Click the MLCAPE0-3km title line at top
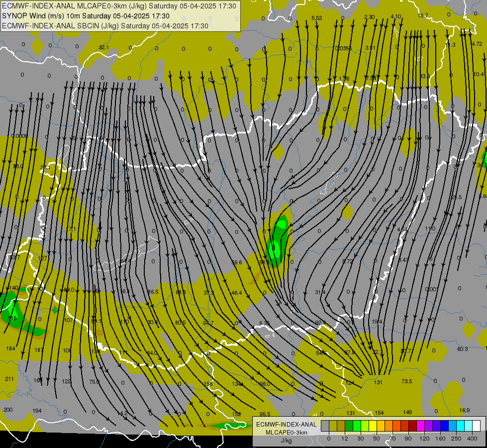487x448 pixels. [119, 6]
